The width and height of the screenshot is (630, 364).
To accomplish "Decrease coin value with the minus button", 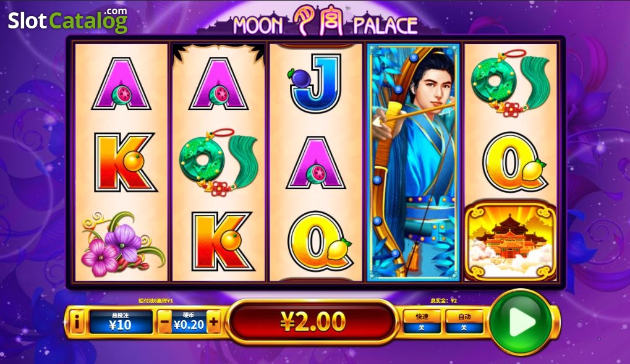I will [164, 322].
